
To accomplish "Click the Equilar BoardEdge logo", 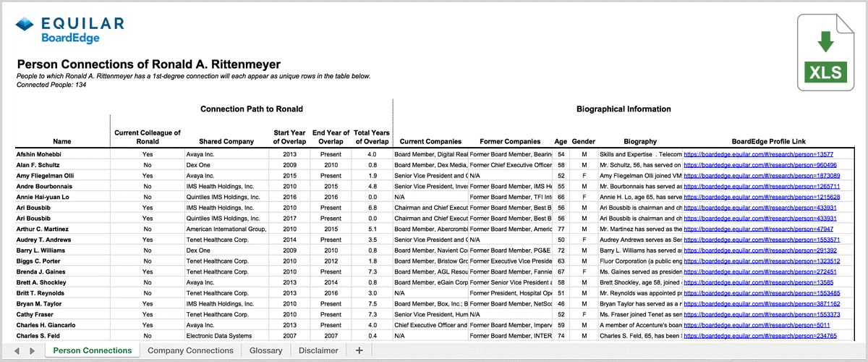I will click(x=69, y=30).
